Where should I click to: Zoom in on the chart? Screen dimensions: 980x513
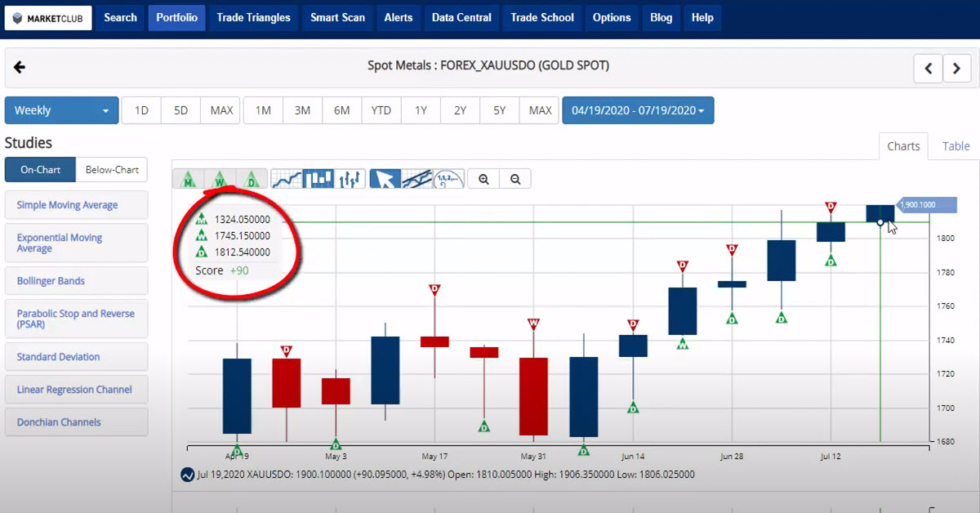point(484,179)
